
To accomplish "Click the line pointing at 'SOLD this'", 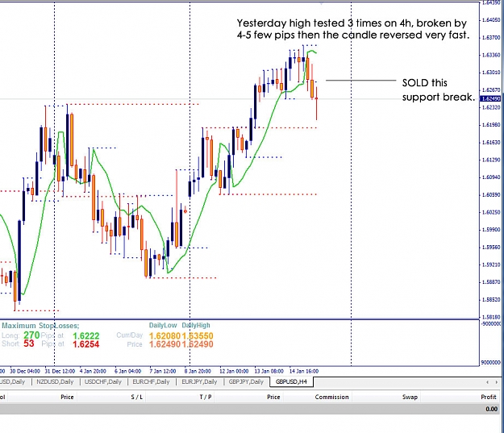I will point(361,80).
